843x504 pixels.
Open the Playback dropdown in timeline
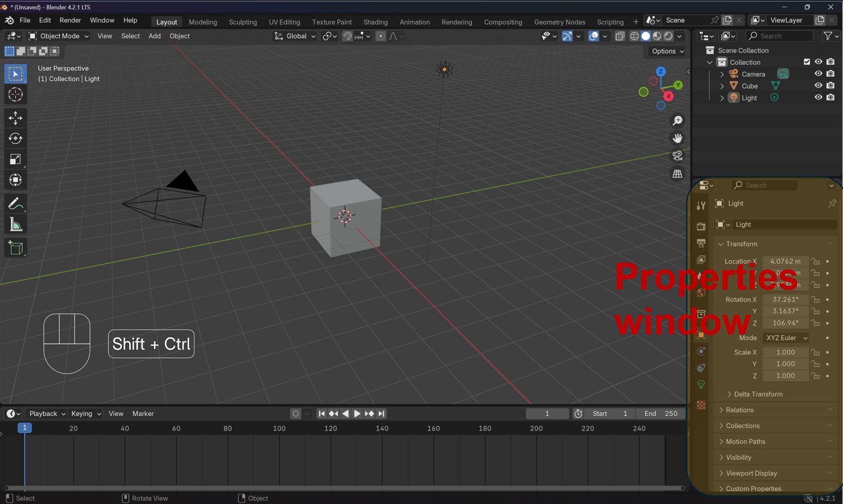[46, 413]
